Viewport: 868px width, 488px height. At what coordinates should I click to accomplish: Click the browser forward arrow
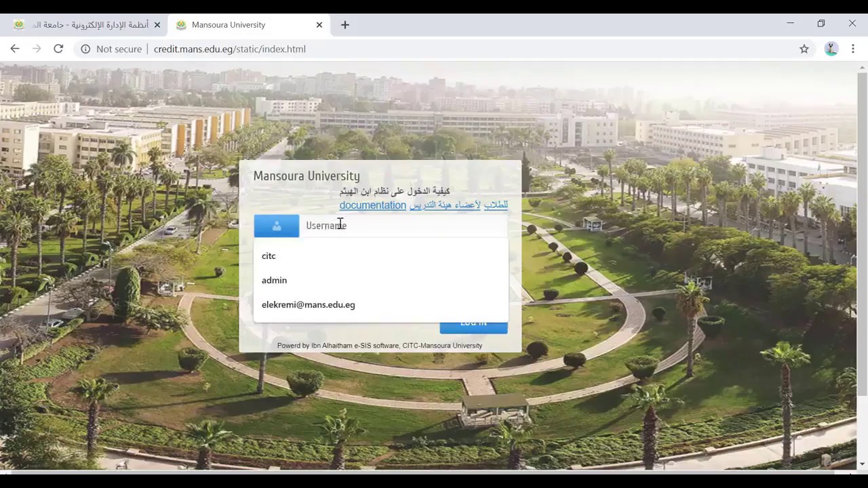(x=37, y=49)
